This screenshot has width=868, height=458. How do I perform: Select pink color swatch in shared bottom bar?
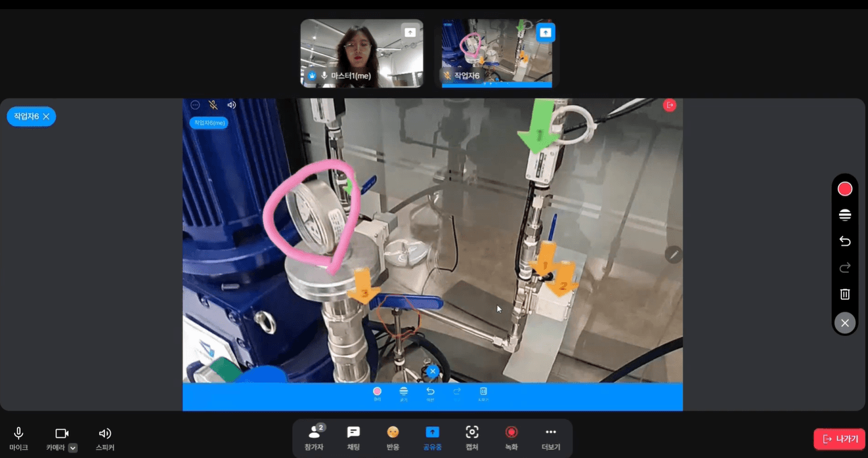coord(377,393)
